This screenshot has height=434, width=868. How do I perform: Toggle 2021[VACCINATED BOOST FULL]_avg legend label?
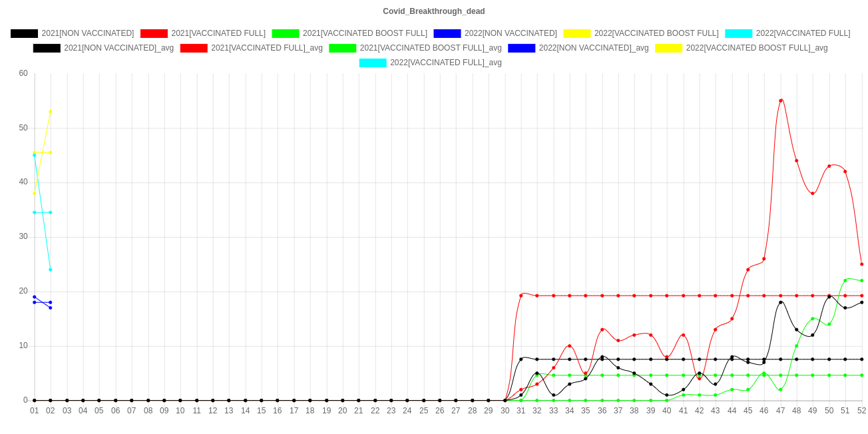tap(431, 48)
